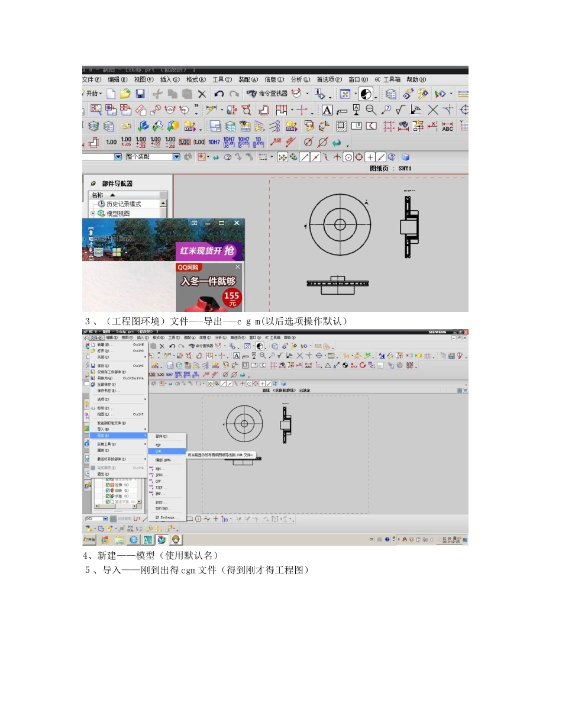
Task: Open 插入 menu in upper screenshot
Action: [169, 79]
